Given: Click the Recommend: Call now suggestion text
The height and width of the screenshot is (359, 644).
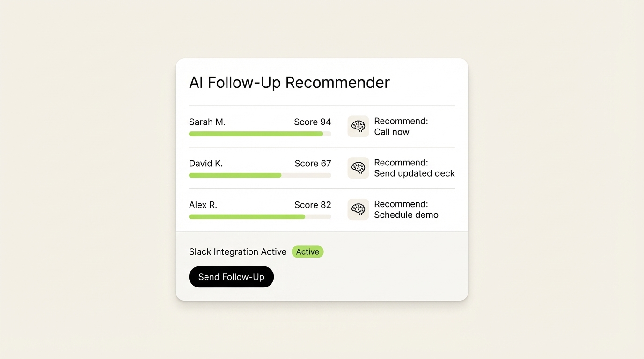Looking at the screenshot, I should (401, 126).
